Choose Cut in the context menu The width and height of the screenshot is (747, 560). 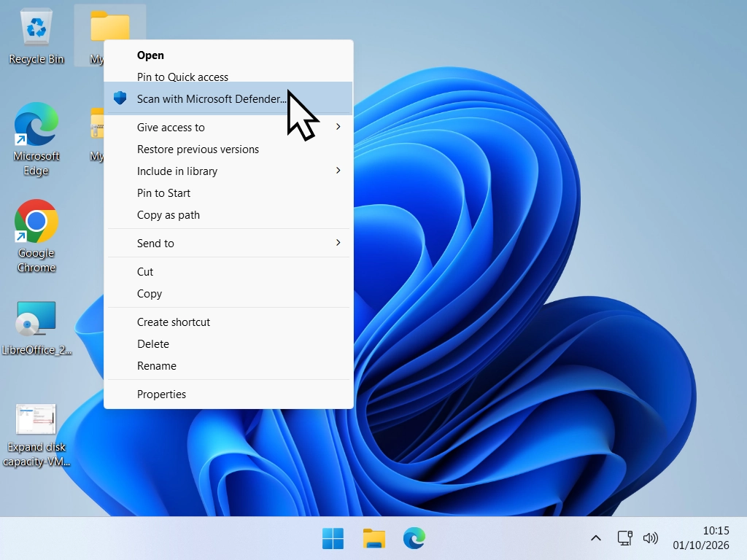pyautogui.click(x=228, y=272)
